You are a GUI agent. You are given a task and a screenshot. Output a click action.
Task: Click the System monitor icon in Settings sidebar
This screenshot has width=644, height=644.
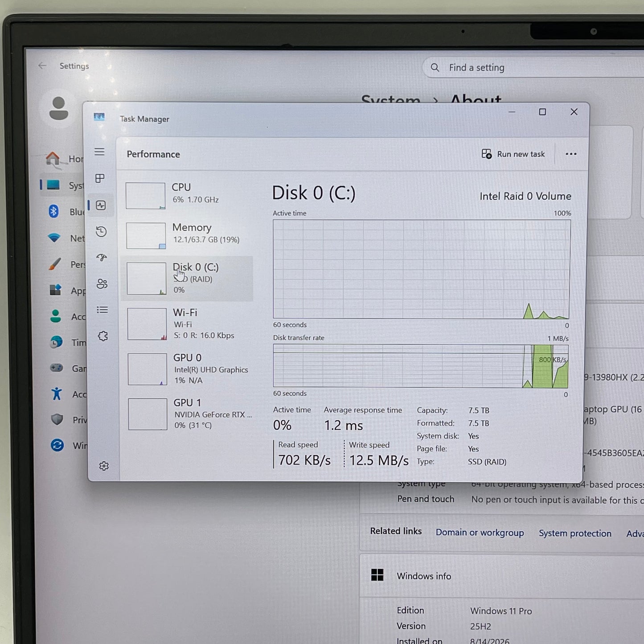coord(53,185)
